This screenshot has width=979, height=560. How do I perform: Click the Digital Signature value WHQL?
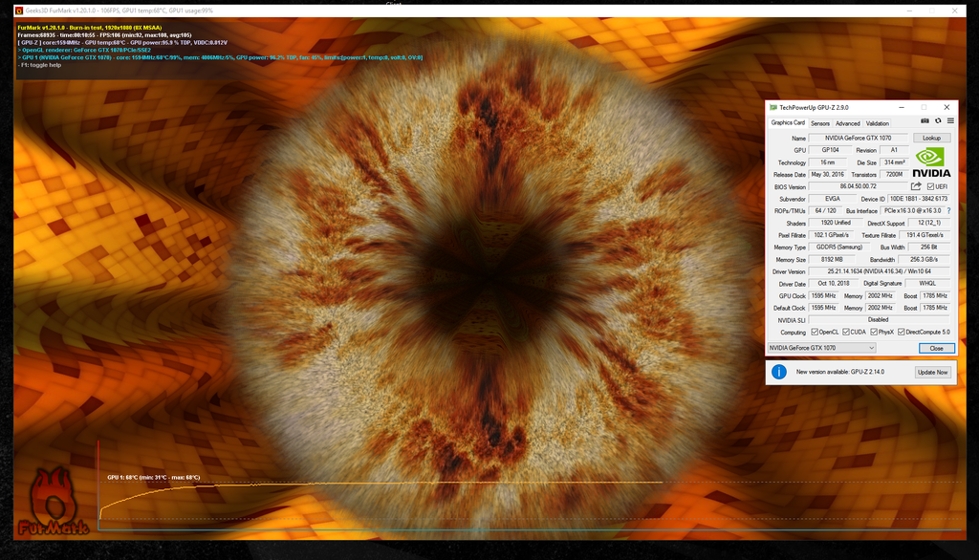pos(927,284)
